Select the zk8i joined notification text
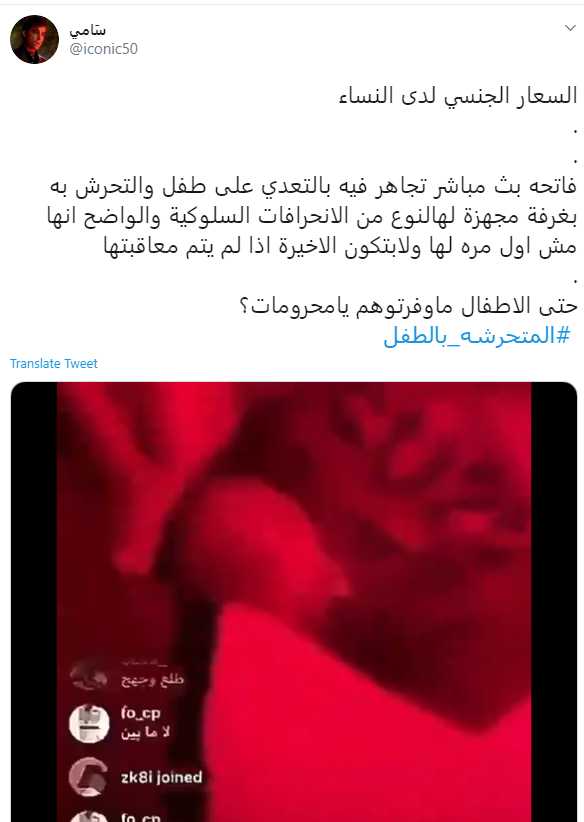 point(161,777)
